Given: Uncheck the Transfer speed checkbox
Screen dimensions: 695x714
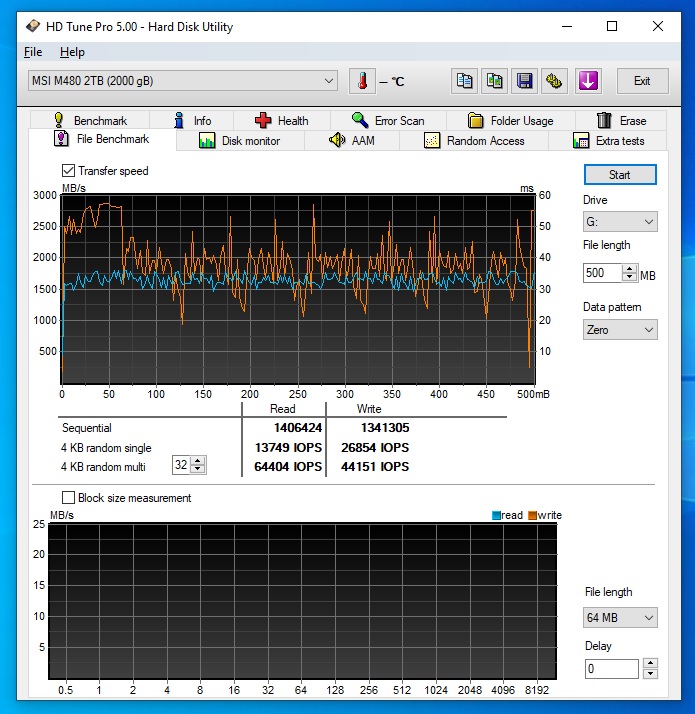Looking at the screenshot, I should click(69, 171).
